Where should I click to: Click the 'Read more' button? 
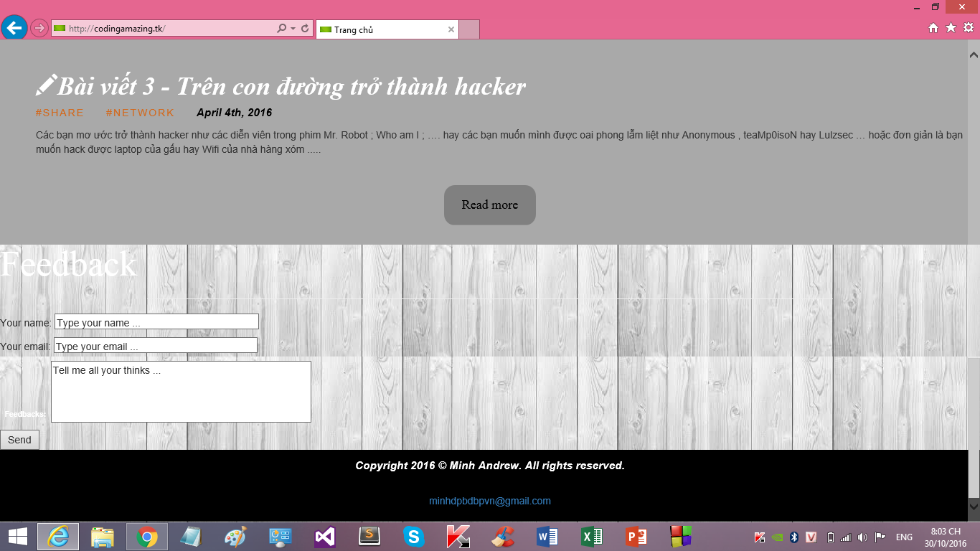pyautogui.click(x=490, y=205)
